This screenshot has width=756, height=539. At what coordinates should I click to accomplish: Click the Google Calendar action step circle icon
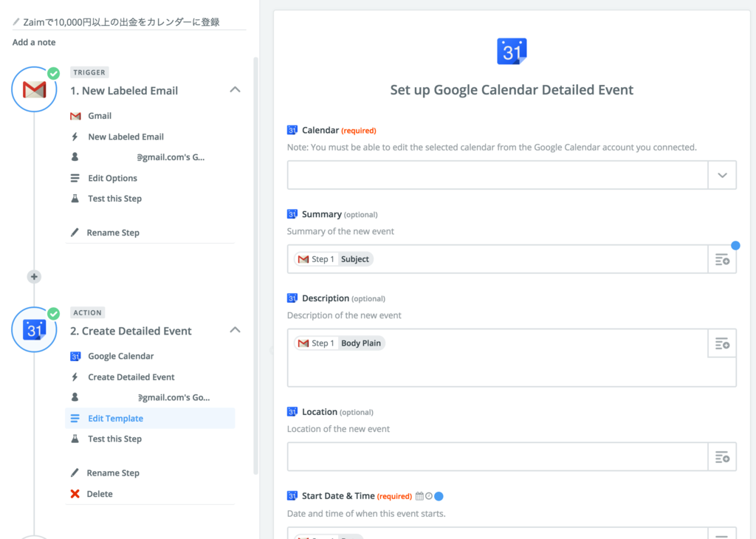tap(34, 330)
